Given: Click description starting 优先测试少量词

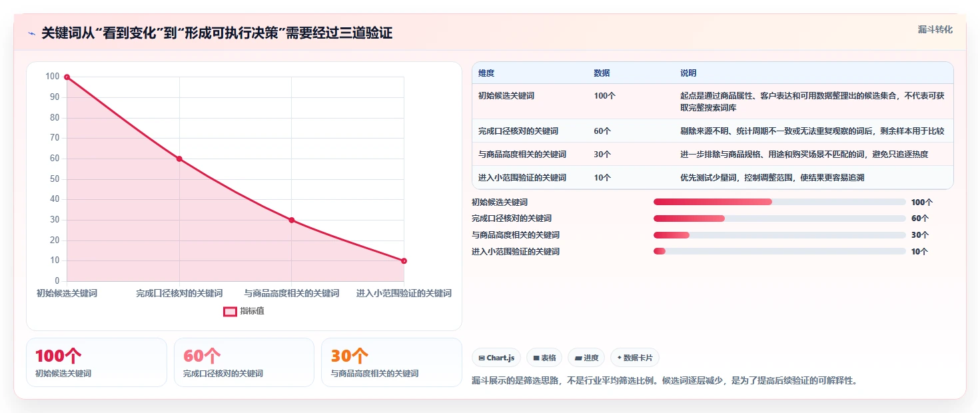Looking at the screenshot, I should click(x=772, y=177).
